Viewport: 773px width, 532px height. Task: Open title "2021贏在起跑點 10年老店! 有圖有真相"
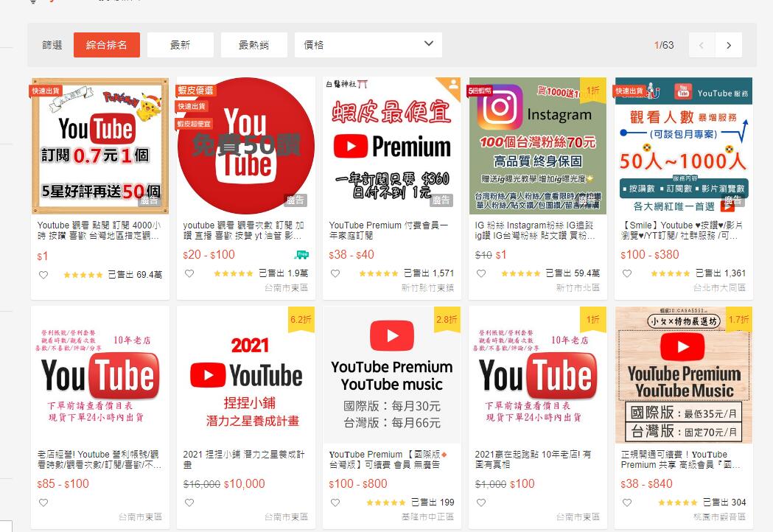click(533, 460)
